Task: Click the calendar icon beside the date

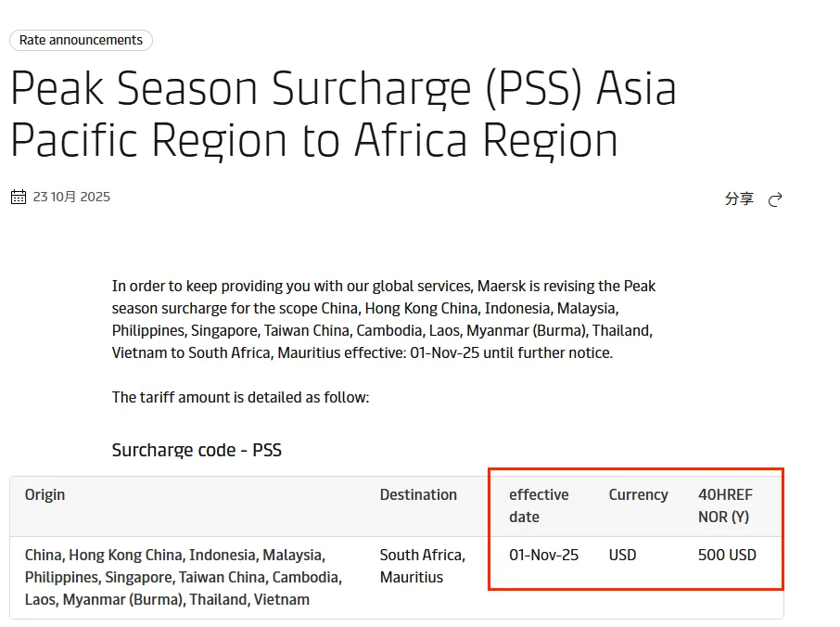Action: (19, 197)
